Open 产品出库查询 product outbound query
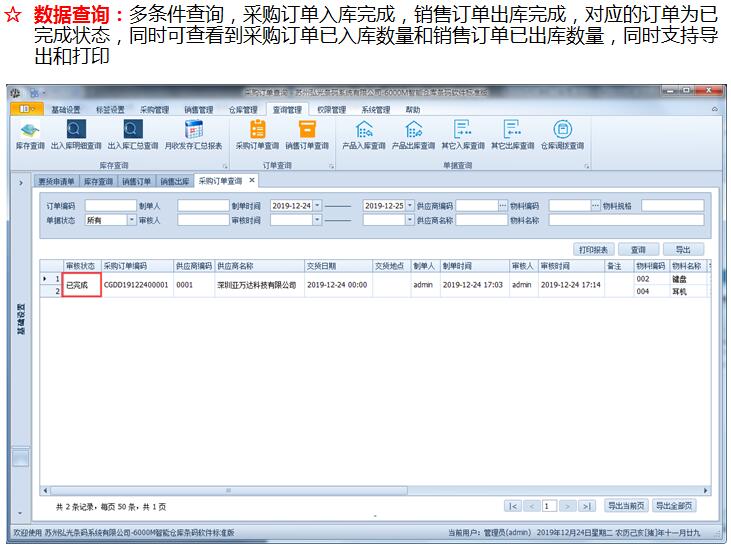Viewport: 731px width, 554px height. point(414,135)
